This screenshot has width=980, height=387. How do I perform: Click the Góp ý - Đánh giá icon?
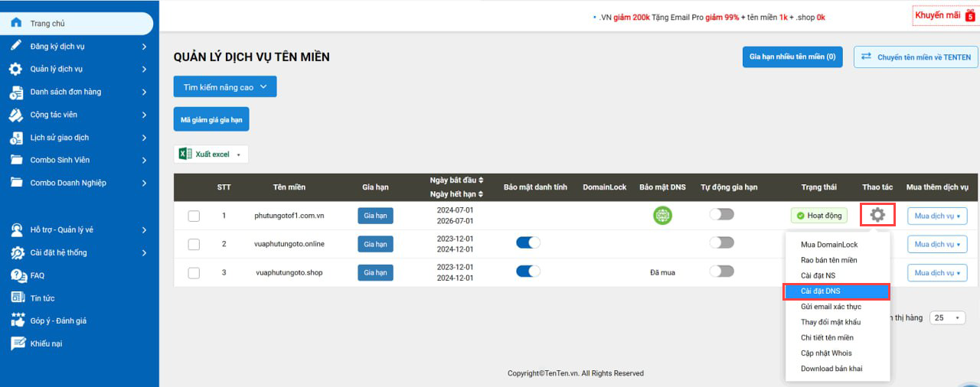click(x=18, y=320)
